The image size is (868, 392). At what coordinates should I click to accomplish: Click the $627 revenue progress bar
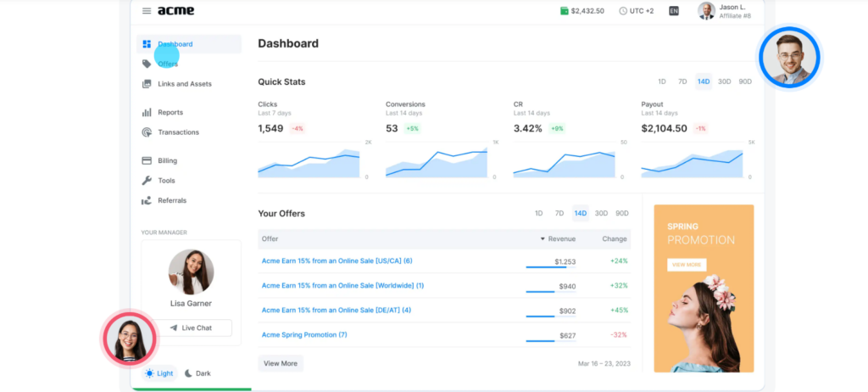point(551,341)
